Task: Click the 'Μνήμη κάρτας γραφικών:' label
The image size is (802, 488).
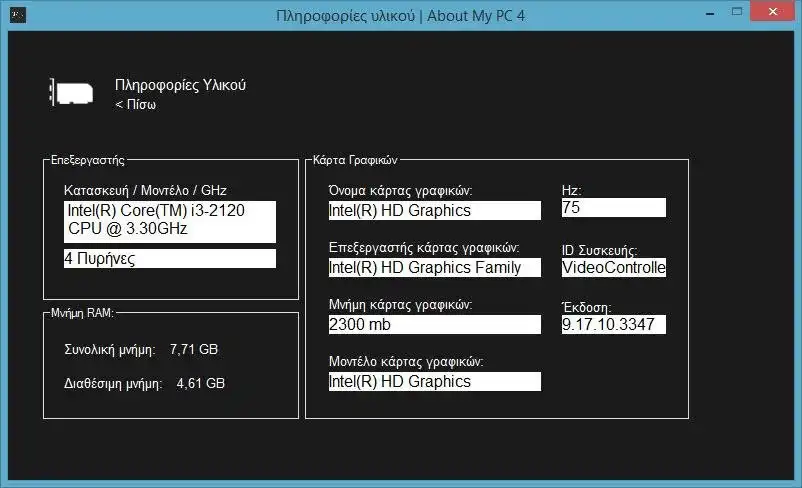Action: tap(400, 305)
